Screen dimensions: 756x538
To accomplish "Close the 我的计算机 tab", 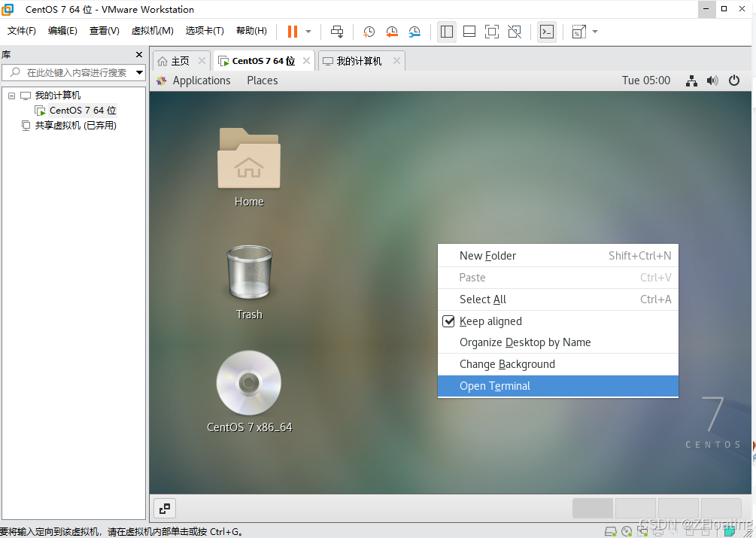I will tap(396, 61).
